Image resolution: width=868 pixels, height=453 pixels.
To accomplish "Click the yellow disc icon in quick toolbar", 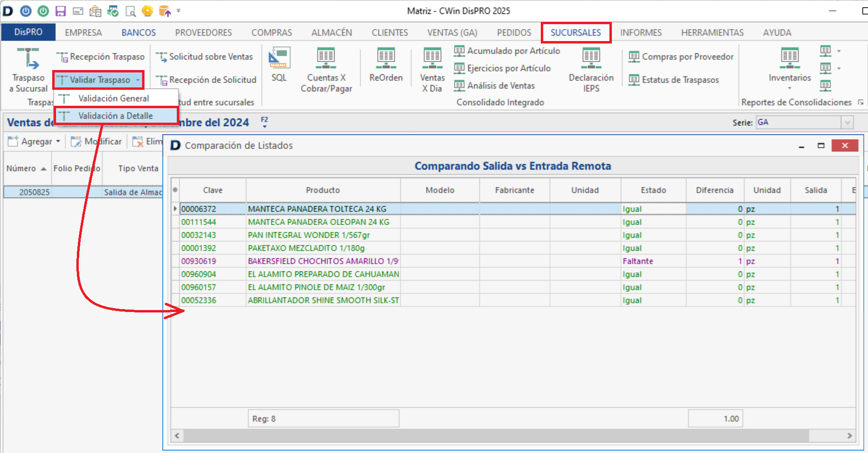I will click(x=147, y=11).
